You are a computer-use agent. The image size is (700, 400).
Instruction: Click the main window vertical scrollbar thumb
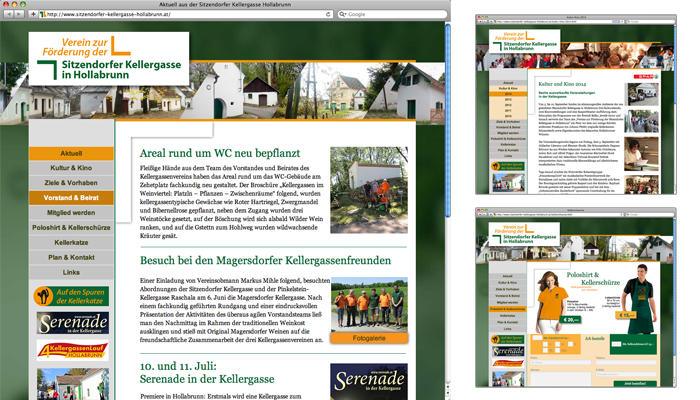click(x=448, y=121)
